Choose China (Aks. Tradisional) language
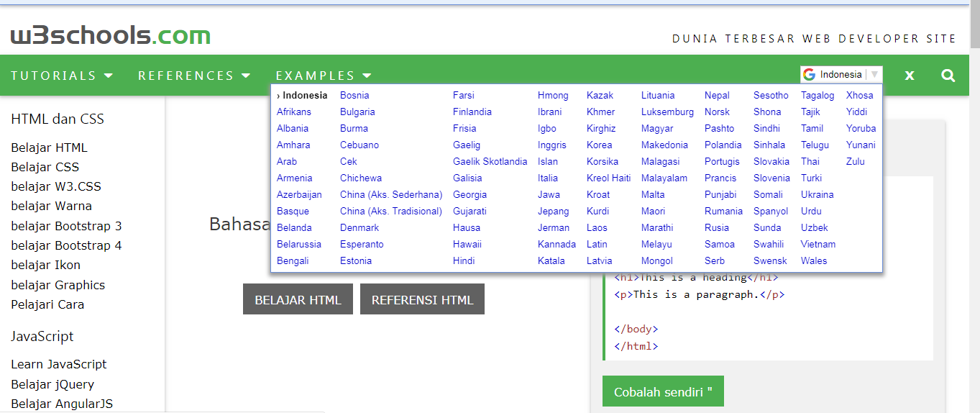This screenshot has height=413, width=980. [390, 211]
